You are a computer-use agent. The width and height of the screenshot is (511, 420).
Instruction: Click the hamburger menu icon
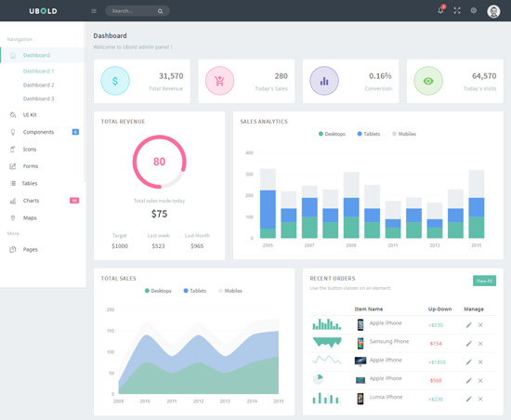point(94,11)
